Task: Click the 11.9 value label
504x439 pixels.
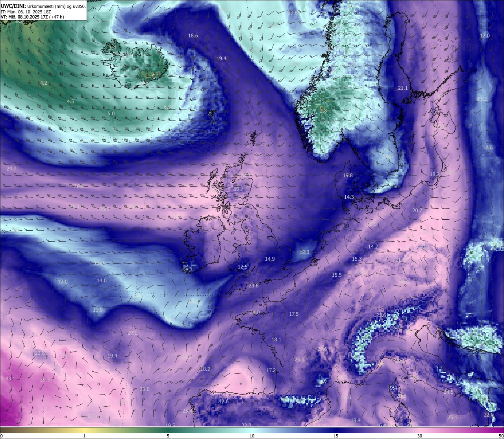Action: click(98, 310)
